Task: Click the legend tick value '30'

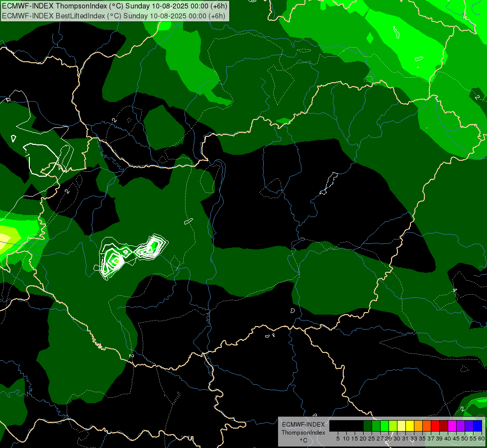Action: [x=397, y=439]
